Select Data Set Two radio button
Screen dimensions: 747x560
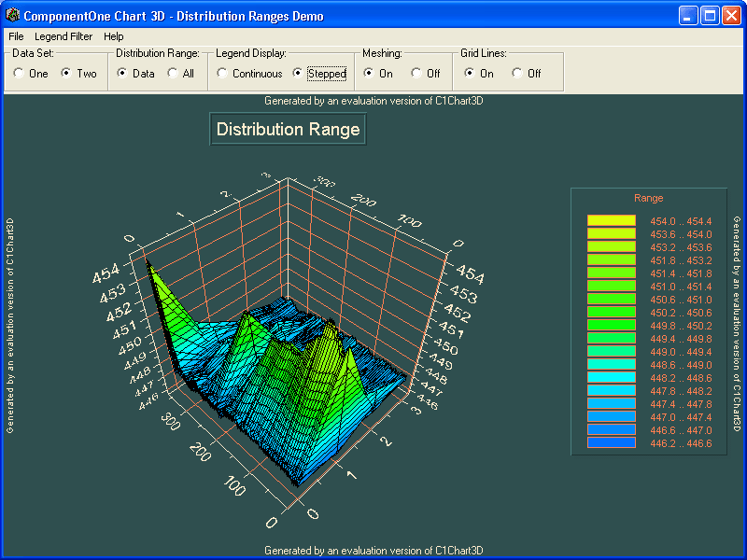tap(67, 74)
